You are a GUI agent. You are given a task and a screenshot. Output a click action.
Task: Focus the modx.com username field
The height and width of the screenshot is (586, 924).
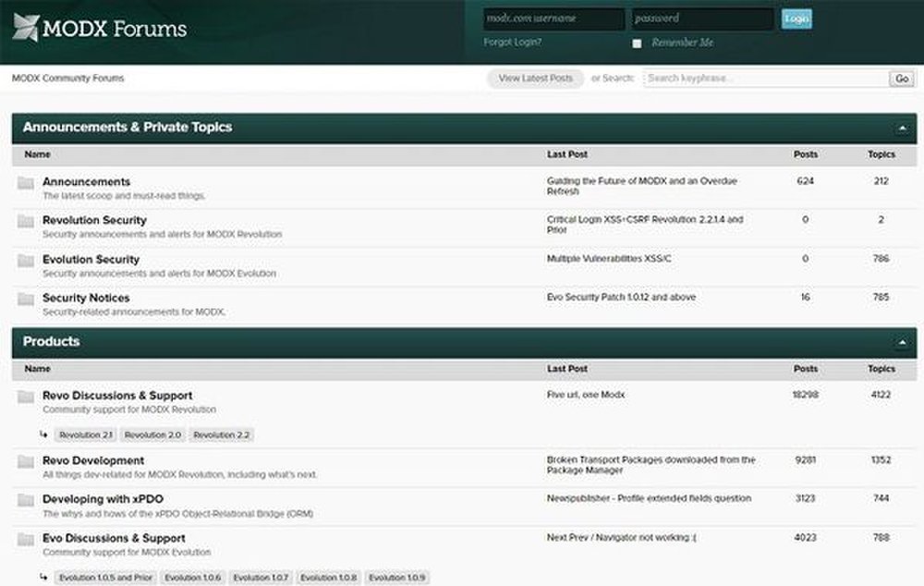point(553,18)
